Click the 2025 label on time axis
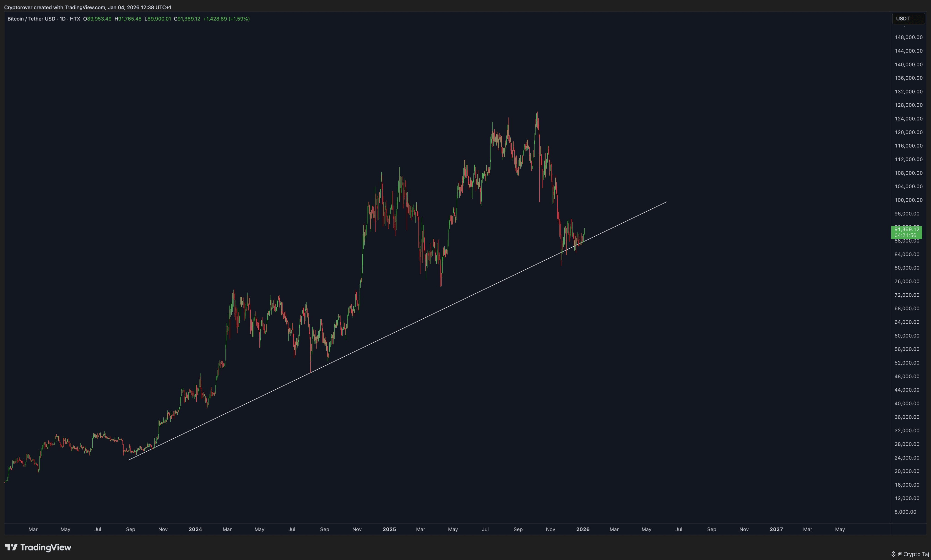 [389, 530]
